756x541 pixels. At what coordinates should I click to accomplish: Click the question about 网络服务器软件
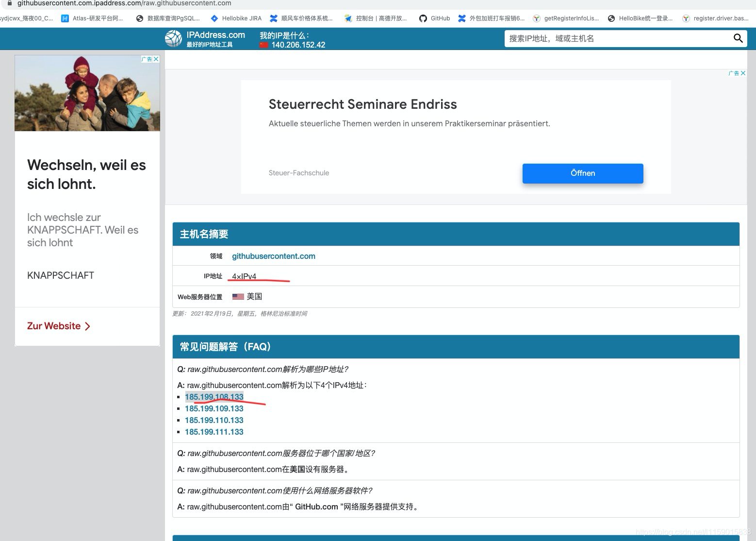(275, 490)
